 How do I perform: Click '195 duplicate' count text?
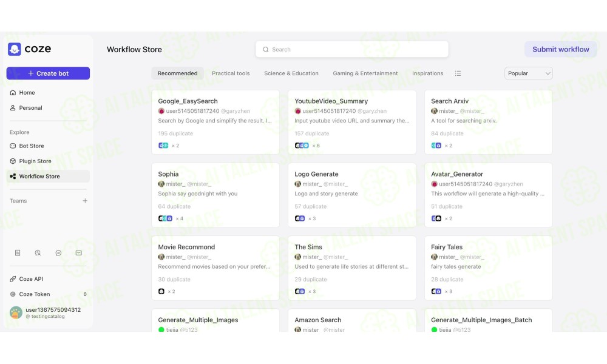(x=175, y=133)
